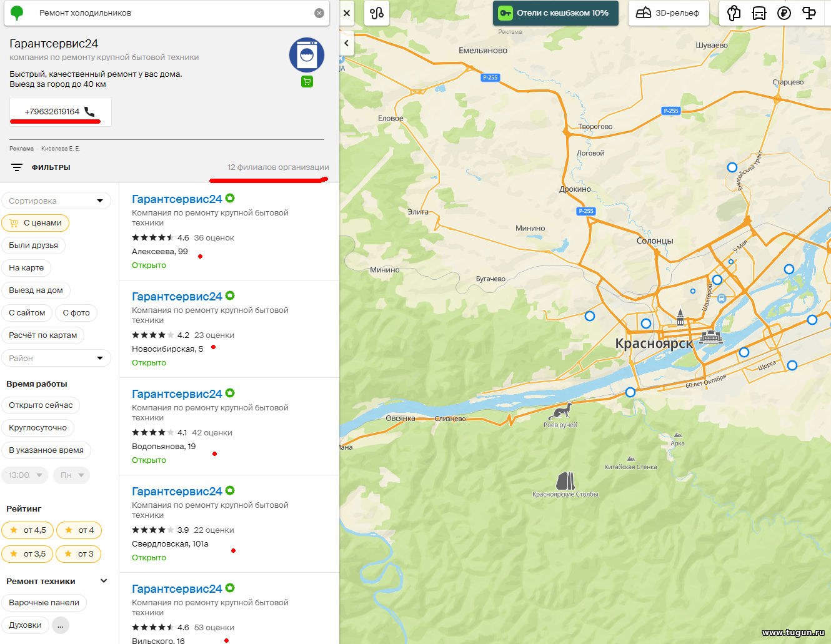The width and height of the screenshot is (831, 644).
Task: Open the 13:00 time dropdown
Action: coord(25,475)
